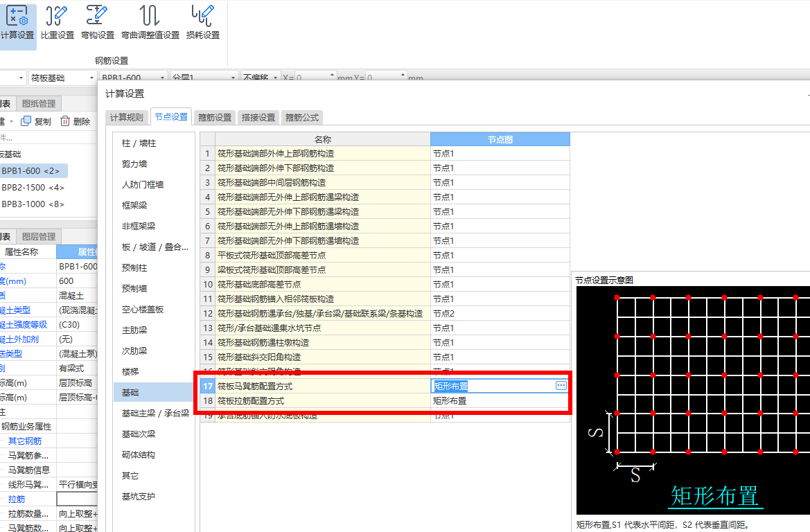810x532 pixels.
Task: Select 基础 category
Action: [154, 393]
